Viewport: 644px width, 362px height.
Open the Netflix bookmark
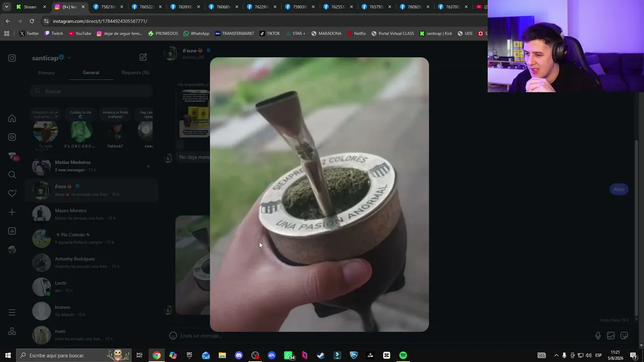[356, 34]
